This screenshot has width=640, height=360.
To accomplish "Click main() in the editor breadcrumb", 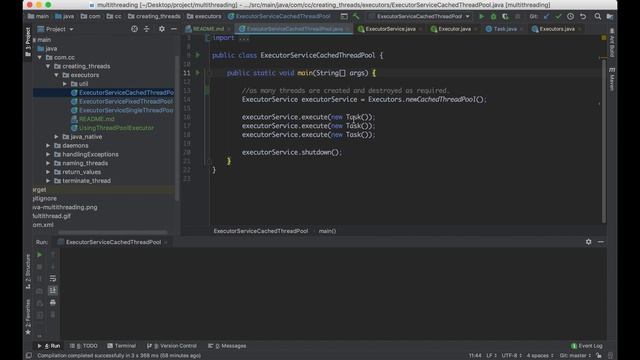I will click(x=327, y=231).
